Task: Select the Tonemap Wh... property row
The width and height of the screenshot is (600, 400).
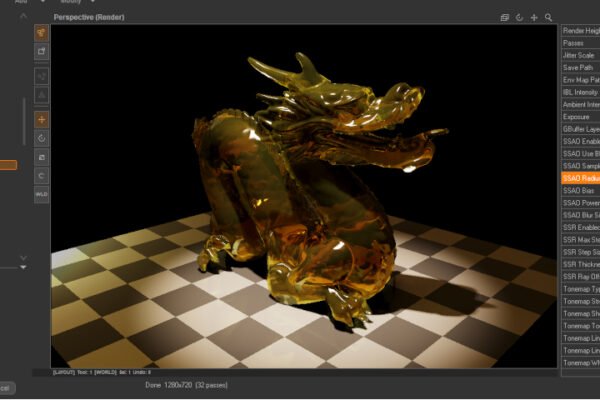Action: pos(580,362)
